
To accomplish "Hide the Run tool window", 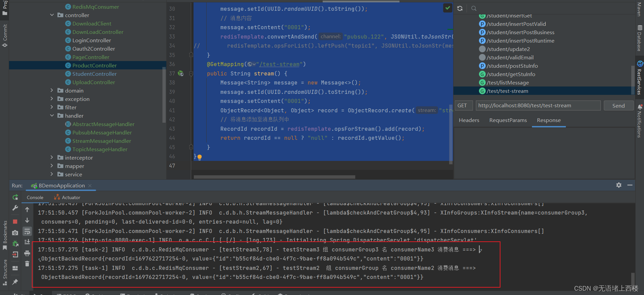I will 630,185.
